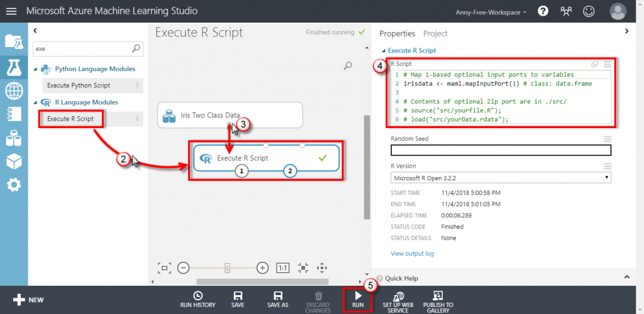The image size is (644, 314).
Task: Click output port 2 of Execute R Script
Action: coord(291,171)
